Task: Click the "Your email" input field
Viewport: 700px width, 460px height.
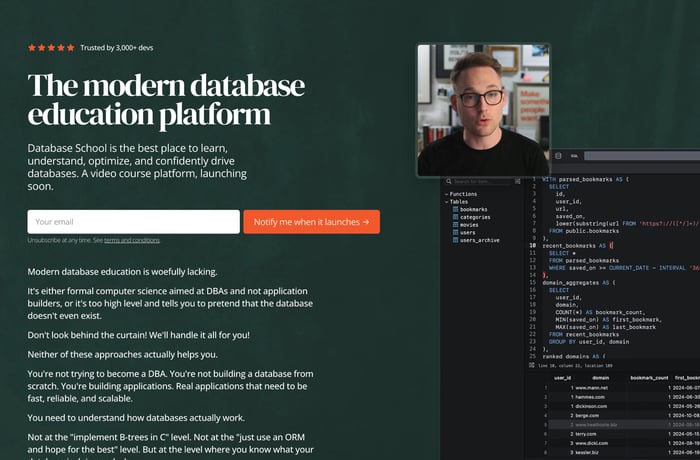Action: (133, 222)
